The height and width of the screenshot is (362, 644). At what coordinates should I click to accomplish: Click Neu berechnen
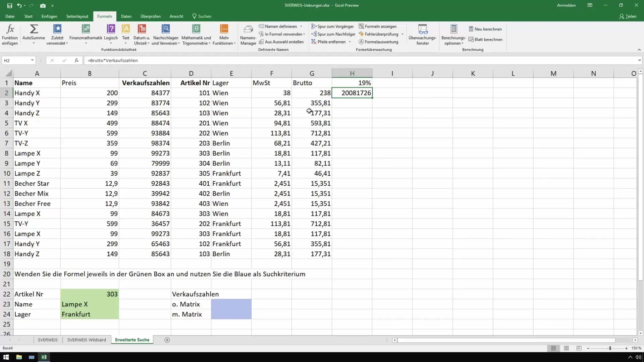pos(485,29)
